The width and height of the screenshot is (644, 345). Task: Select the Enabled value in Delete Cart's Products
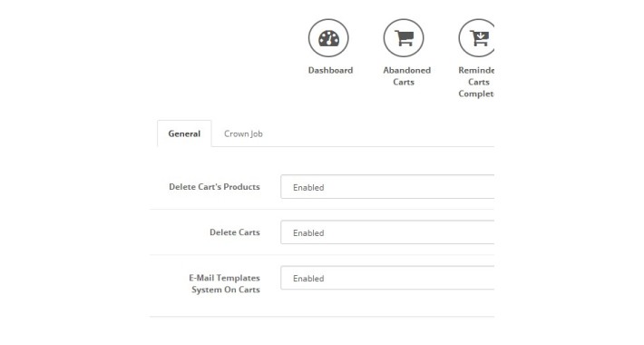pyautogui.click(x=308, y=188)
